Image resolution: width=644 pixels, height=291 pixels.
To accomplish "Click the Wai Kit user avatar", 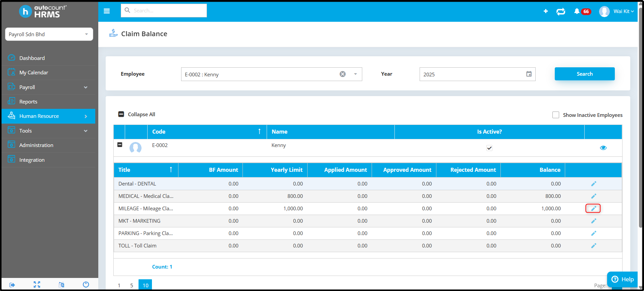I will point(604,11).
